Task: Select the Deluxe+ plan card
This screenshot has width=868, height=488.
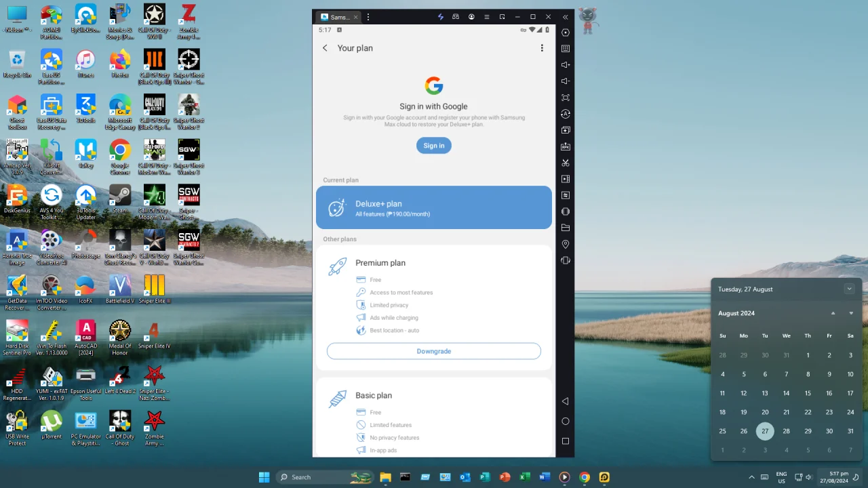Action: (x=434, y=208)
